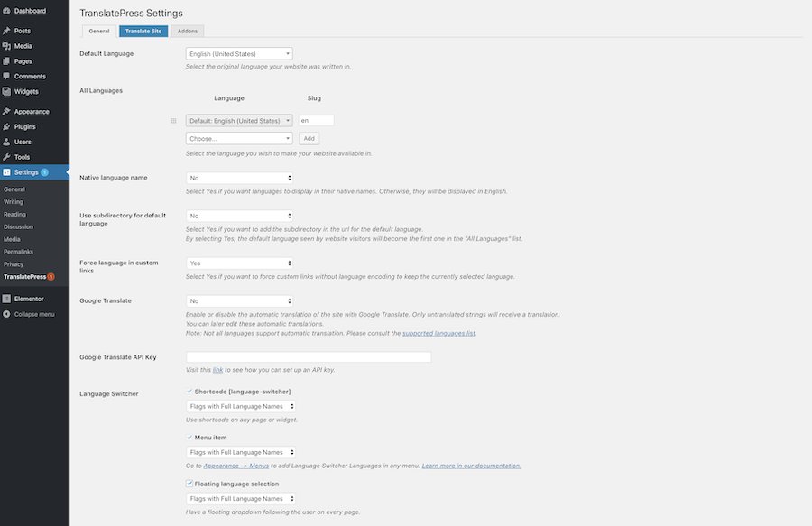Screen dimensions: 812x526
Task: Toggle the Floating language selection checkbox
Action: click(189, 484)
